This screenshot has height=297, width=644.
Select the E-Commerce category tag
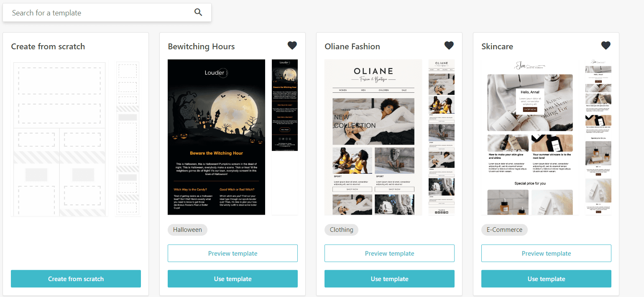click(x=504, y=230)
